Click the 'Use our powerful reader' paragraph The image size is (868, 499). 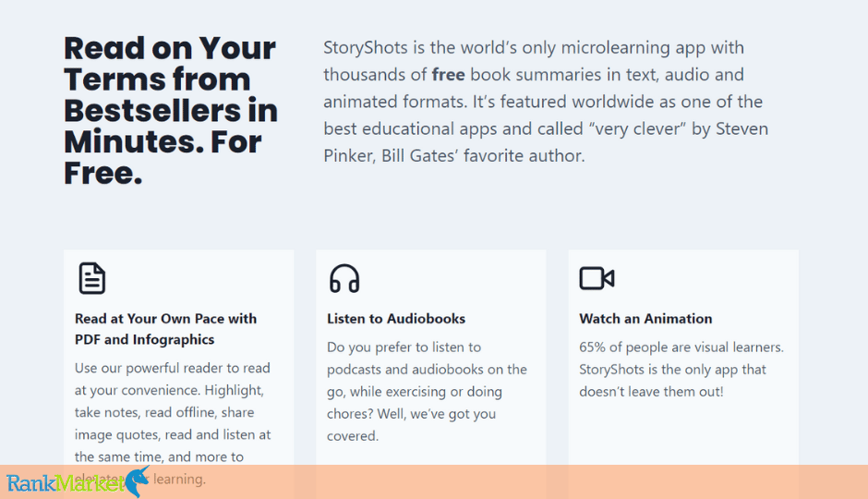pyautogui.click(x=173, y=423)
